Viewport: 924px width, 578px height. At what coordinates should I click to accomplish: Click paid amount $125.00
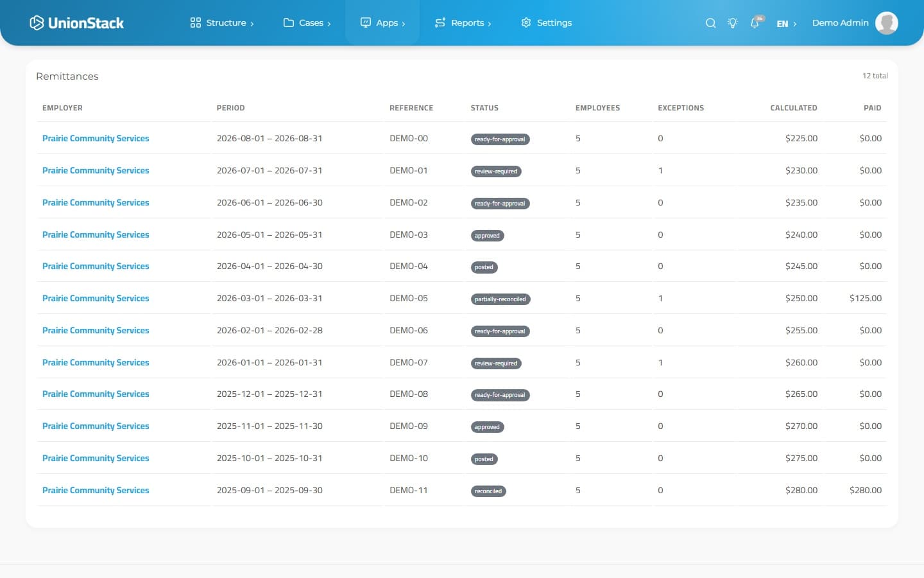coord(866,298)
